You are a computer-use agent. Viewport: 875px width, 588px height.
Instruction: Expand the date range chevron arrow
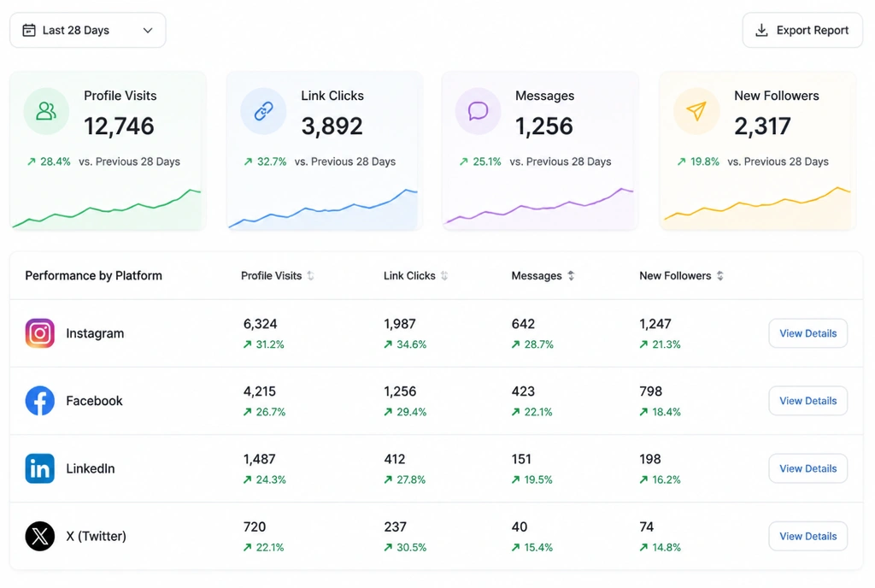click(148, 30)
